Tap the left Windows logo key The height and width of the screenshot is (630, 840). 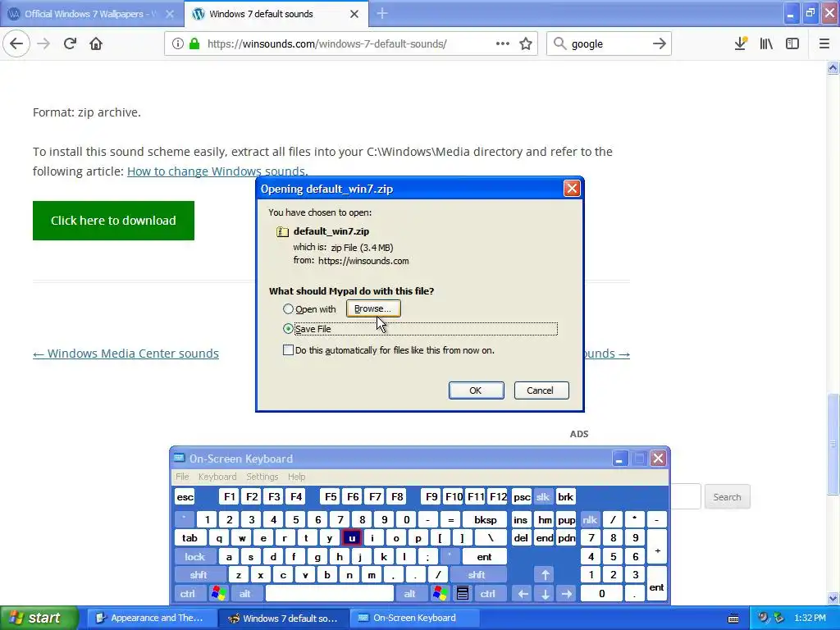[x=218, y=594]
